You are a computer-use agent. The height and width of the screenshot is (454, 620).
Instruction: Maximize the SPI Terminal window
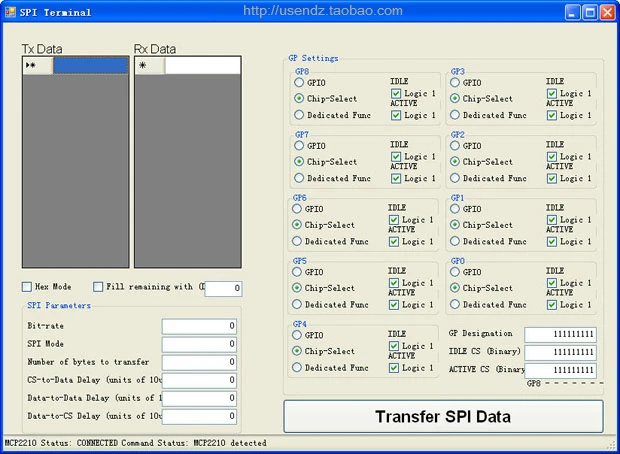(x=590, y=13)
